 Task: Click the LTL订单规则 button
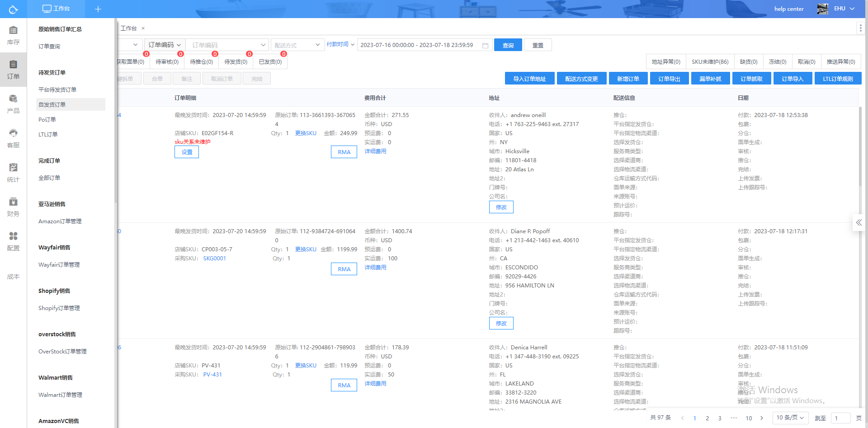[x=838, y=79]
